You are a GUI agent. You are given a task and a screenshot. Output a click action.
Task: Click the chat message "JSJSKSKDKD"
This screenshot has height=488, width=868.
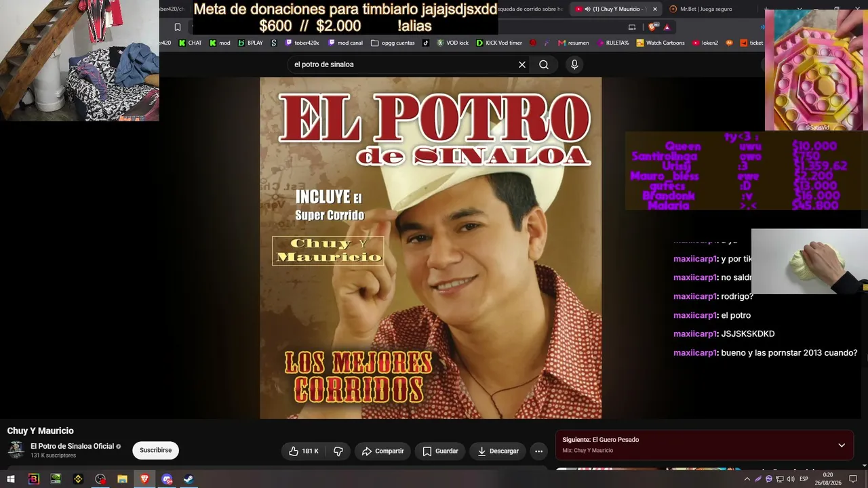click(748, 334)
